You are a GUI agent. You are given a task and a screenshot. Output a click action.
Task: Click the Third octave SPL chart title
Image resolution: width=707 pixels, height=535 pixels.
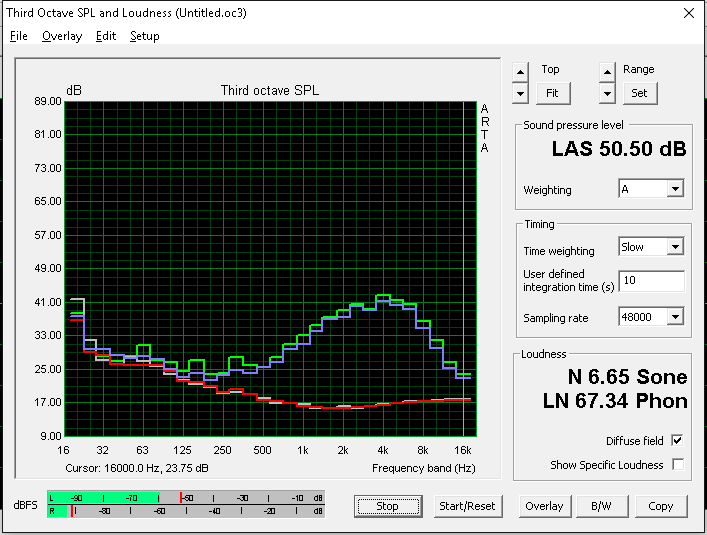(270, 91)
